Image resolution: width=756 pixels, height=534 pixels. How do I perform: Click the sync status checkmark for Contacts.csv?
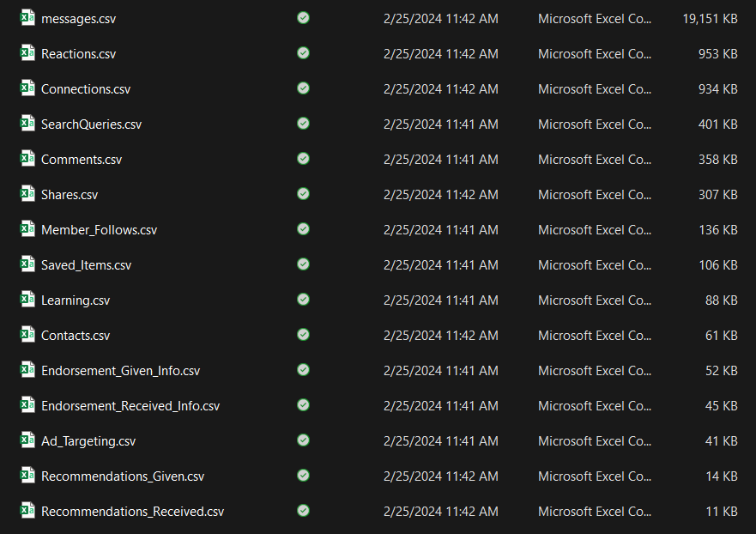click(303, 335)
